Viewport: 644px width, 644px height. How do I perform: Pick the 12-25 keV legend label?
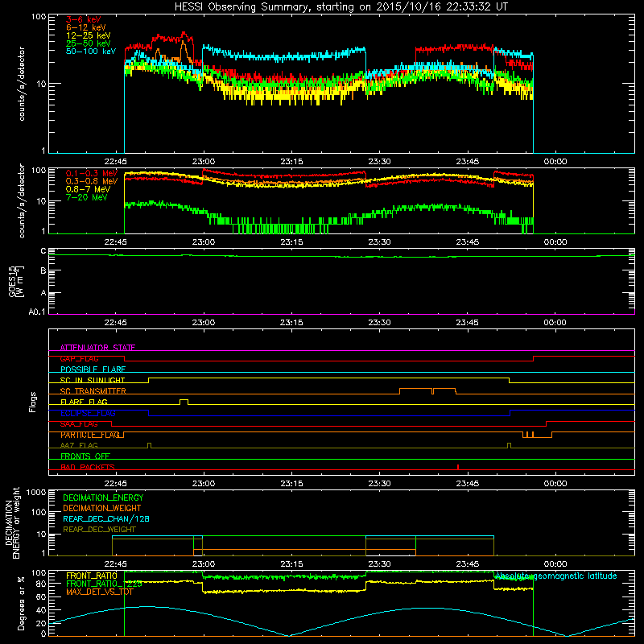coord(88,35)
